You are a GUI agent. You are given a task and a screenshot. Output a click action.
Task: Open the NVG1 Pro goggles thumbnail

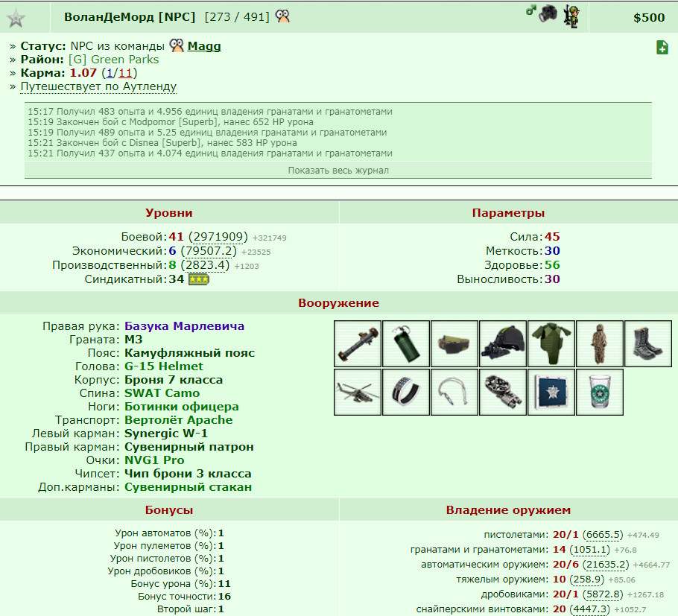[503, 392]
